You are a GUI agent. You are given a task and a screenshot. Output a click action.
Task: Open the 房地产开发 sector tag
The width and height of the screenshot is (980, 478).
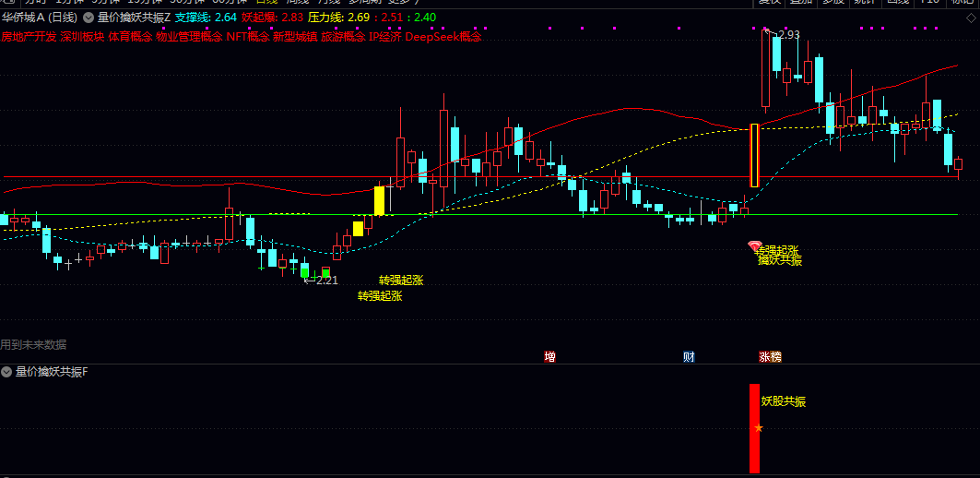[x=29, y=38]
